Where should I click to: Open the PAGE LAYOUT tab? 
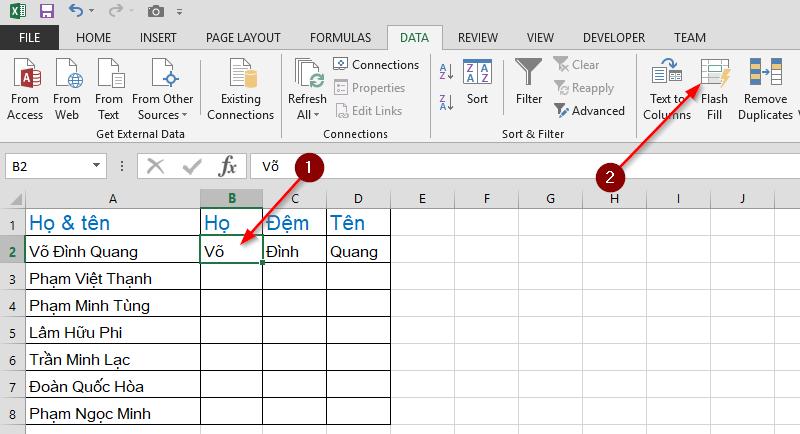tap(243, 38)
